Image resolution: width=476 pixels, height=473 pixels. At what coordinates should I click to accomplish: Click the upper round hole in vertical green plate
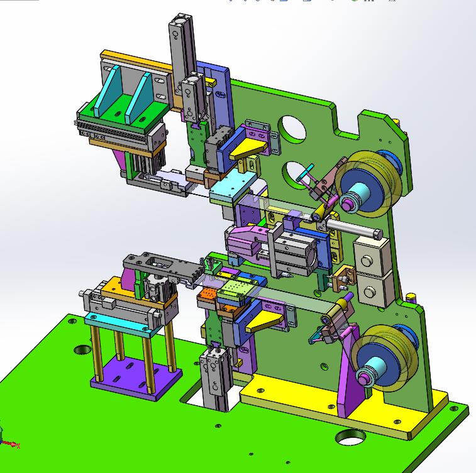pos(293,128)
